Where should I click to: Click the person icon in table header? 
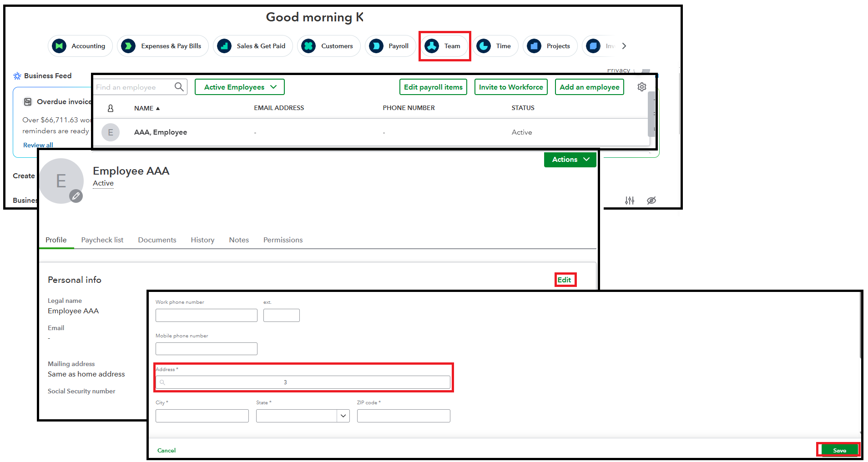[110, 108]
